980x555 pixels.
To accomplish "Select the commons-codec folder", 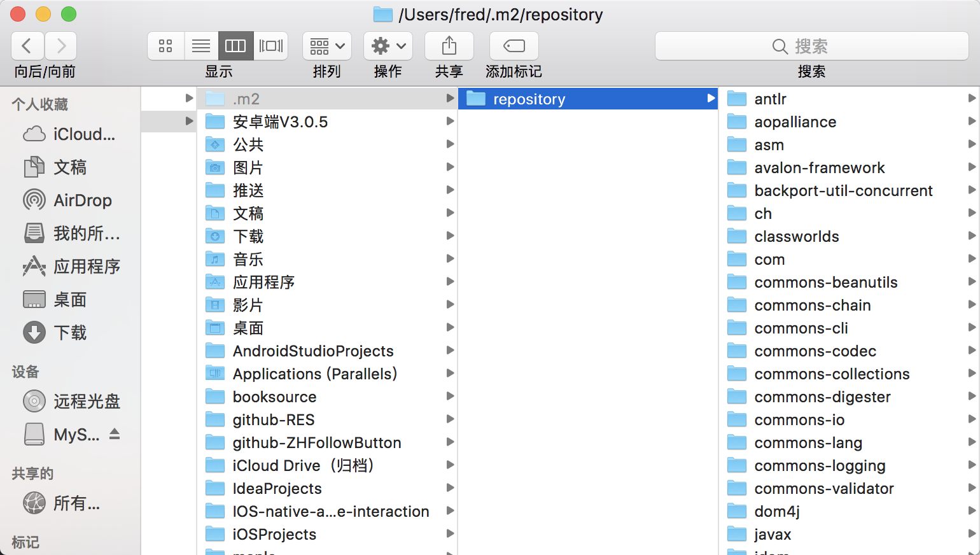I will (850, 351).
